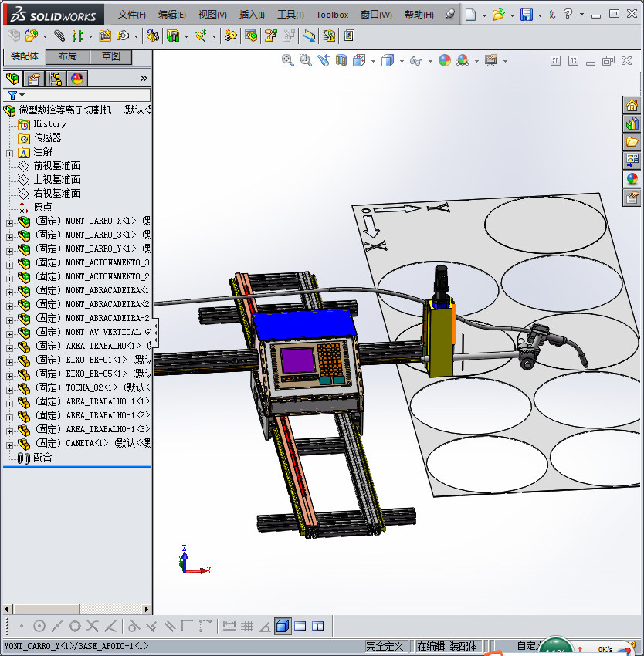
Task: Expand the 注解 annotations folder
Action: point(9,154)
